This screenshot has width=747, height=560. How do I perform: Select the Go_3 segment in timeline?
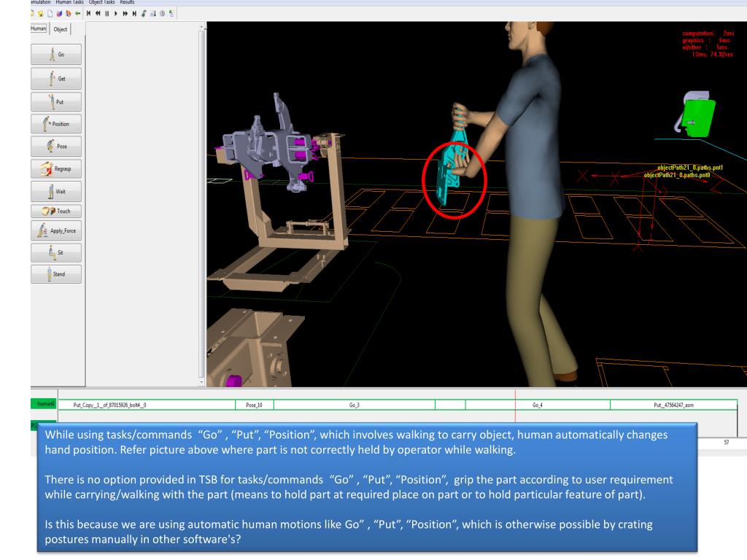tap(353, 404)
